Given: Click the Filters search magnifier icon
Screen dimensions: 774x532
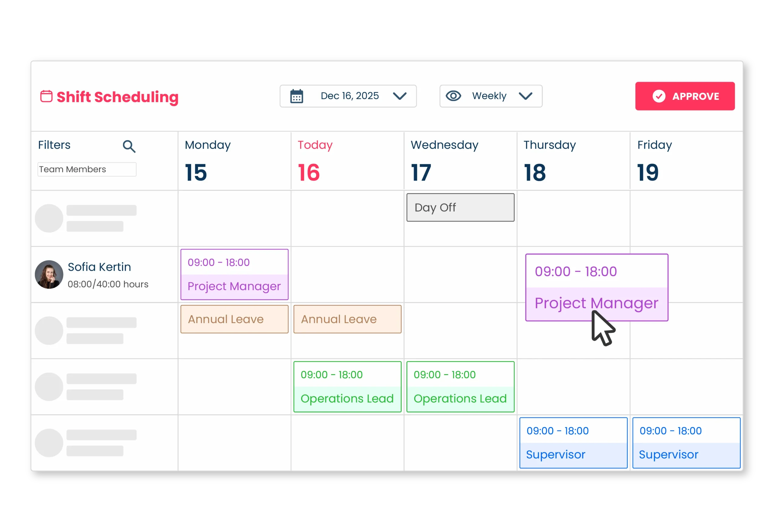Looking at the screenshot, I should (x=129, y=146).
